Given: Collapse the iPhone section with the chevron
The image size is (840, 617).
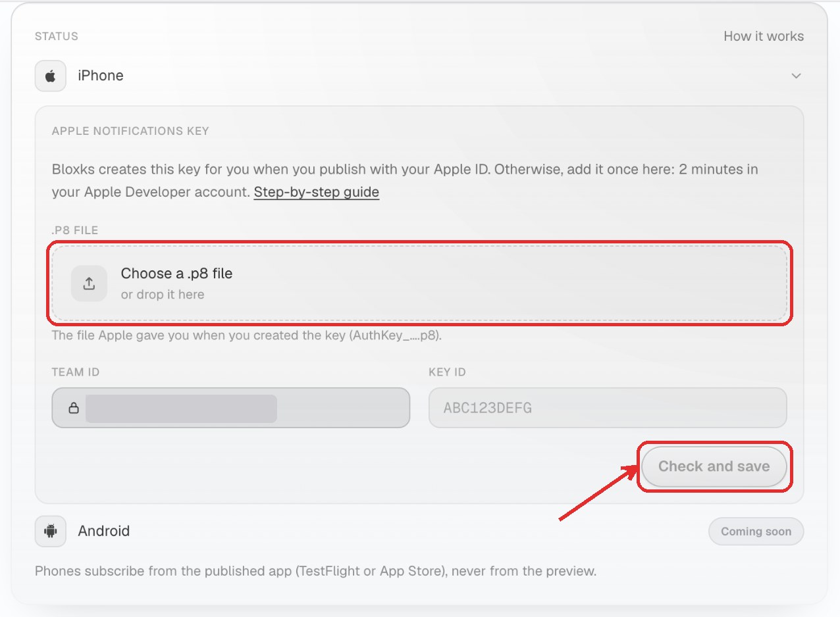Looking at the screenshot, I should [796, 76].
